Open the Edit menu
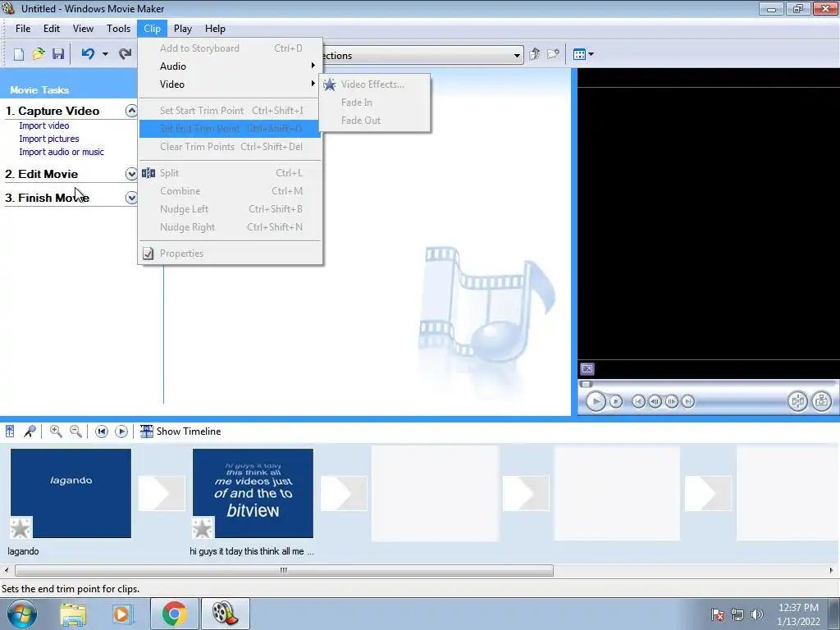840x630 pixels. 52,29
